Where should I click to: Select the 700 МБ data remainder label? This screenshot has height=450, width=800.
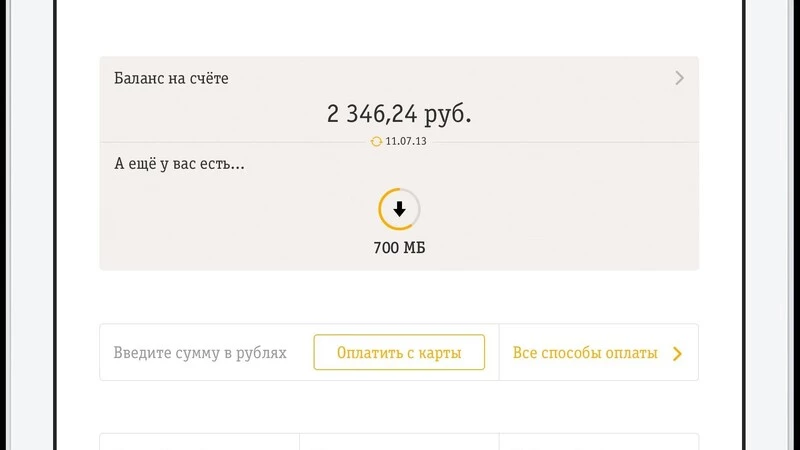(x=399, y=248)
